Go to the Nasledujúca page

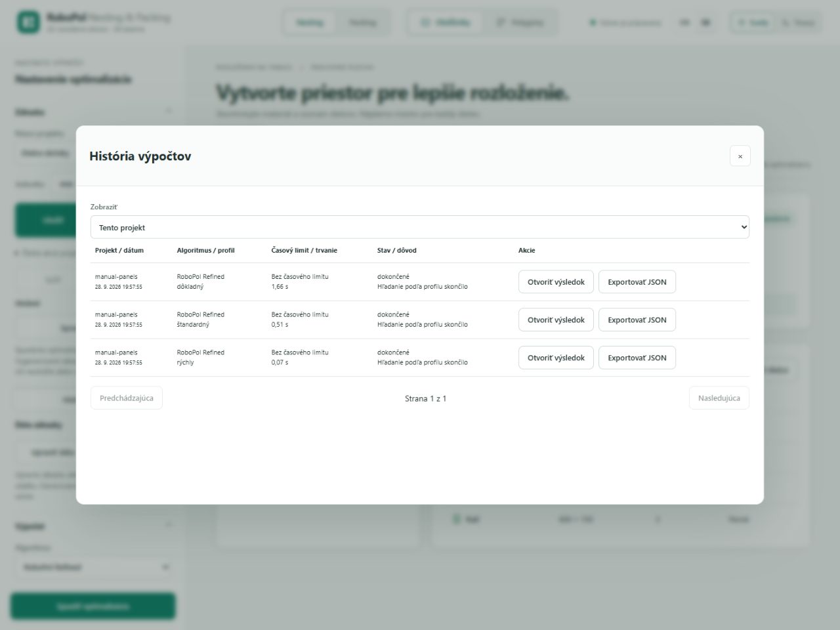(719, 398)
